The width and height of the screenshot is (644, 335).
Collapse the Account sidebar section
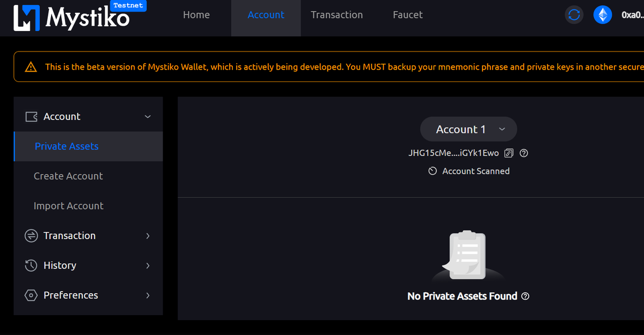coord(148,117)
